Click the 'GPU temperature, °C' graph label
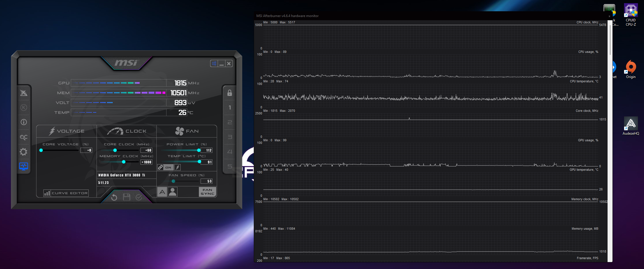This screenshot has width=644, height=269. pos(584,170)
